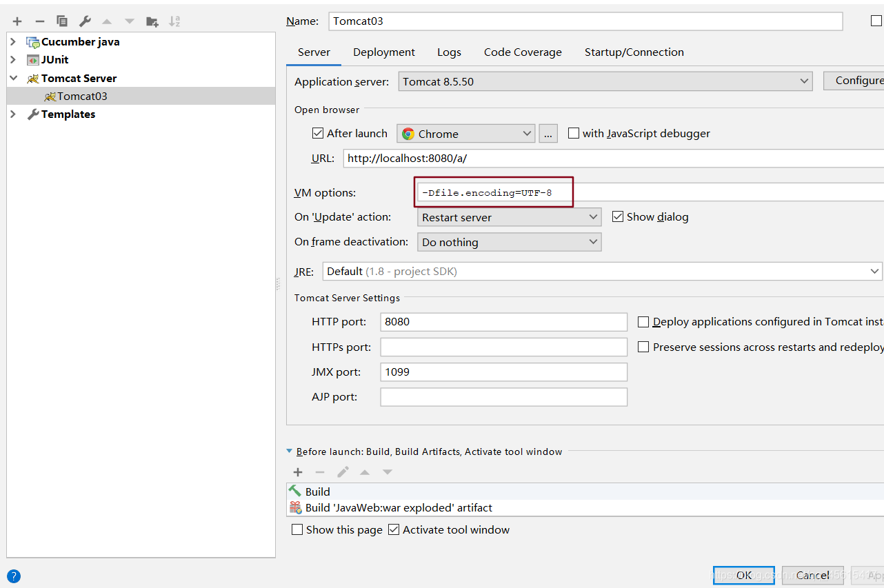
Task: Click the Name input field
Action: coord(585,21)
